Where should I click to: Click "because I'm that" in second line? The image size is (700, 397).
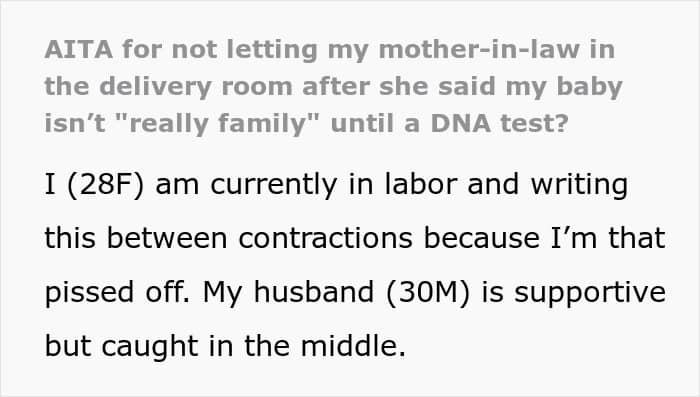click(545, 238)
